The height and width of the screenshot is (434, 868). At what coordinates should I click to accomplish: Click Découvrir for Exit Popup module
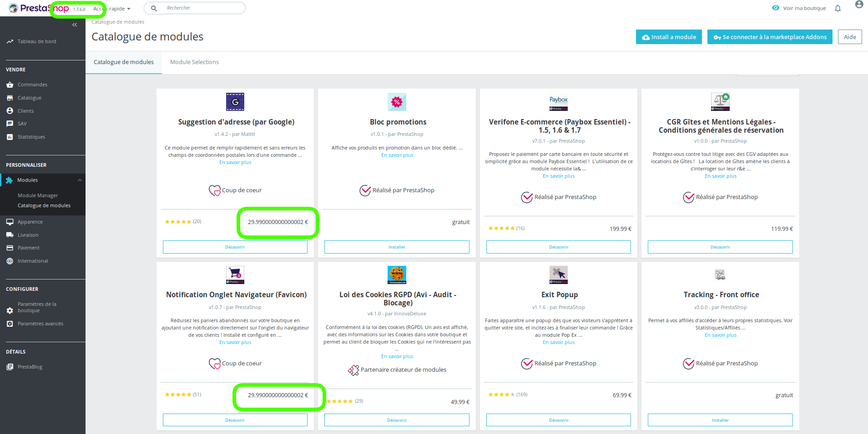tap(559, 420)
